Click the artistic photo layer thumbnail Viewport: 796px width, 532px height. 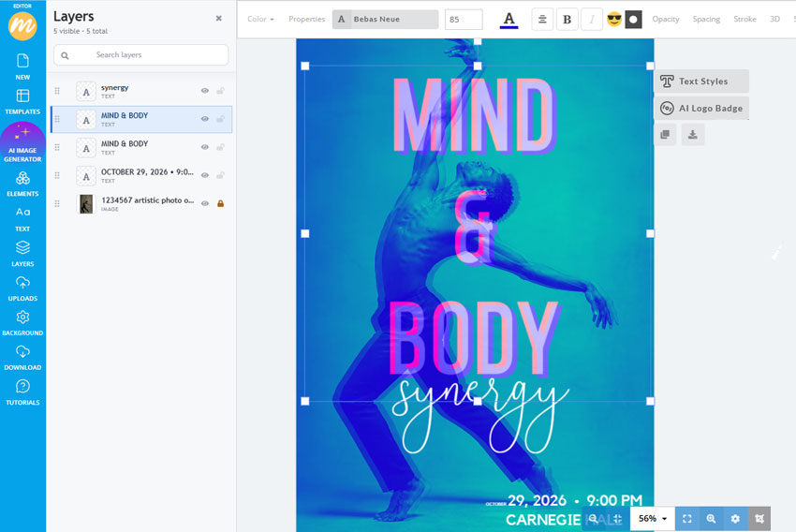tap(86, 204)
